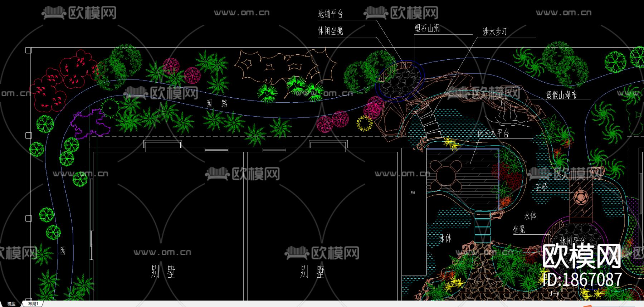
Task: Select the right building's 别墅 label
Action: (x=313, y=272)
